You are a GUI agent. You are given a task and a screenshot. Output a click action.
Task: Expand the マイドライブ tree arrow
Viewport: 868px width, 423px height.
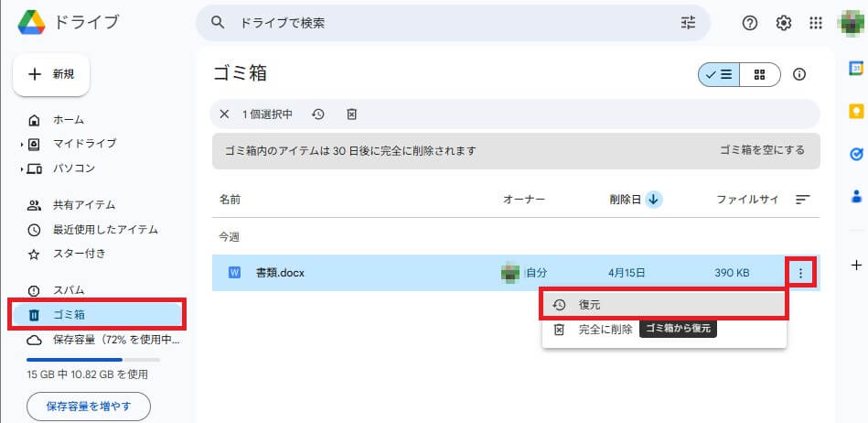point(22,145)
